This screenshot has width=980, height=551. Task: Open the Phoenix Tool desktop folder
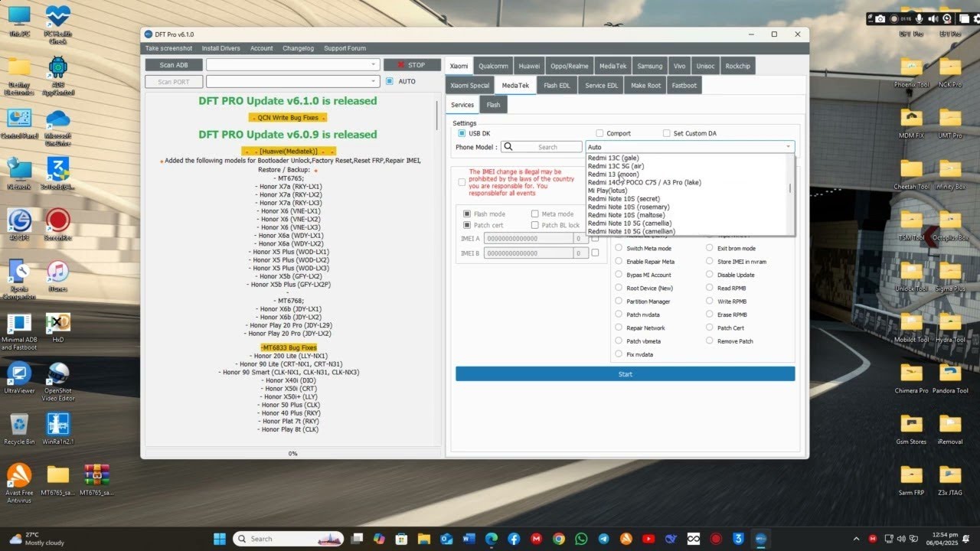(911, 72)
